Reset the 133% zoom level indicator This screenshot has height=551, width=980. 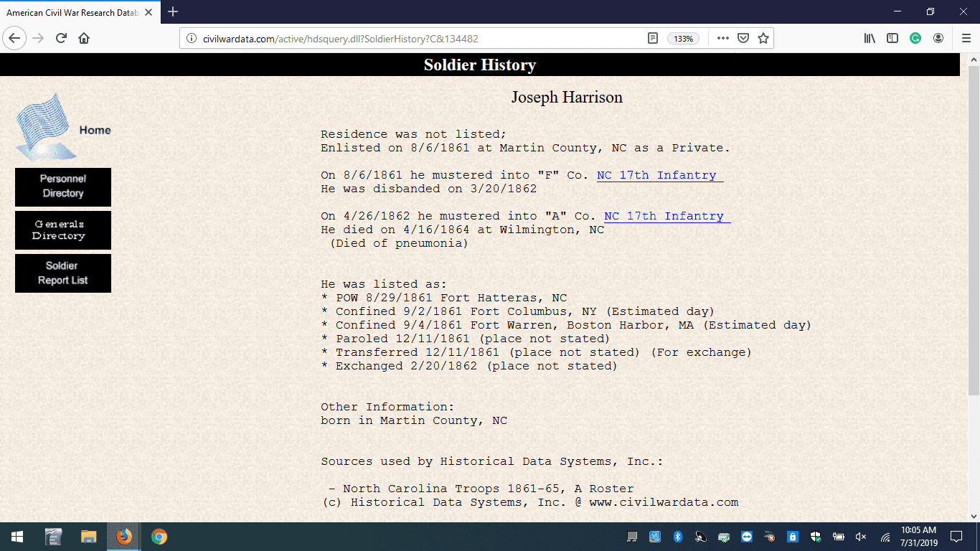coord(684,39)
